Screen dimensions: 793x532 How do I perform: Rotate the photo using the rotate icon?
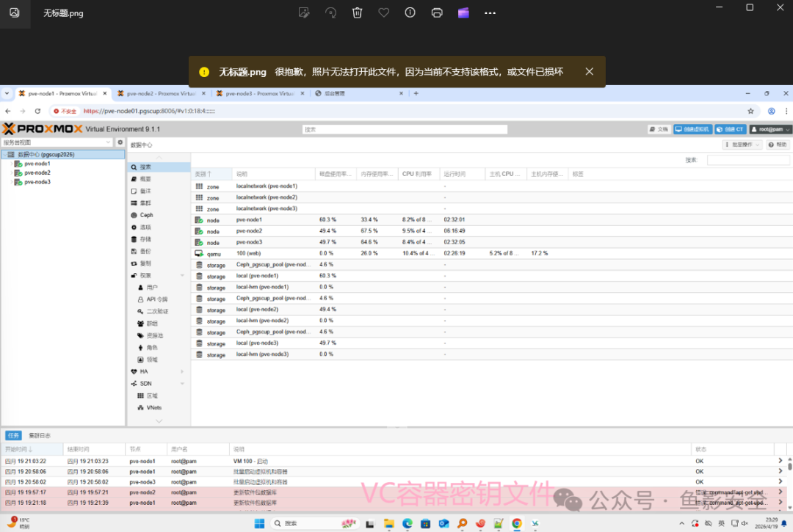pyautogui.click(x=330, y=13)
